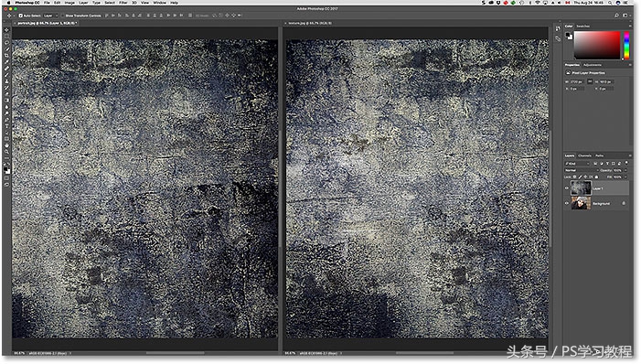Viewport: 641px width, 364px height.
Task: Open the File menu
Action: 47,3
